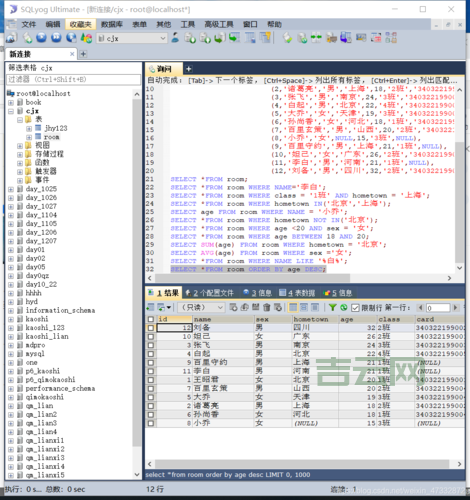Expand the room table node
The height and width of the screenshot is (500, 470).
pos(29,137)
